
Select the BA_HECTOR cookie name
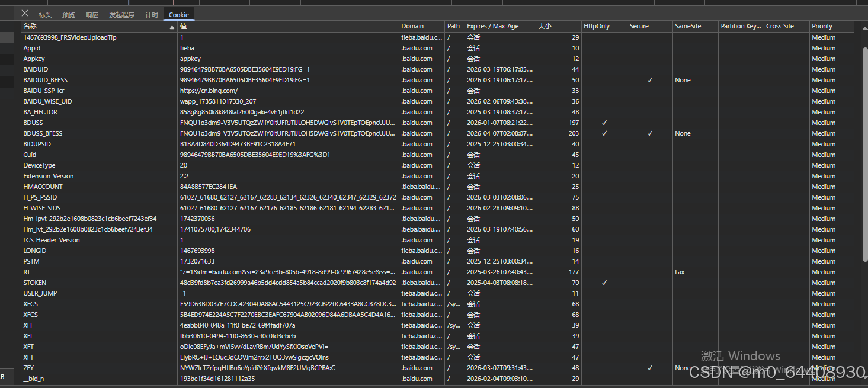[x=40, y=112]
